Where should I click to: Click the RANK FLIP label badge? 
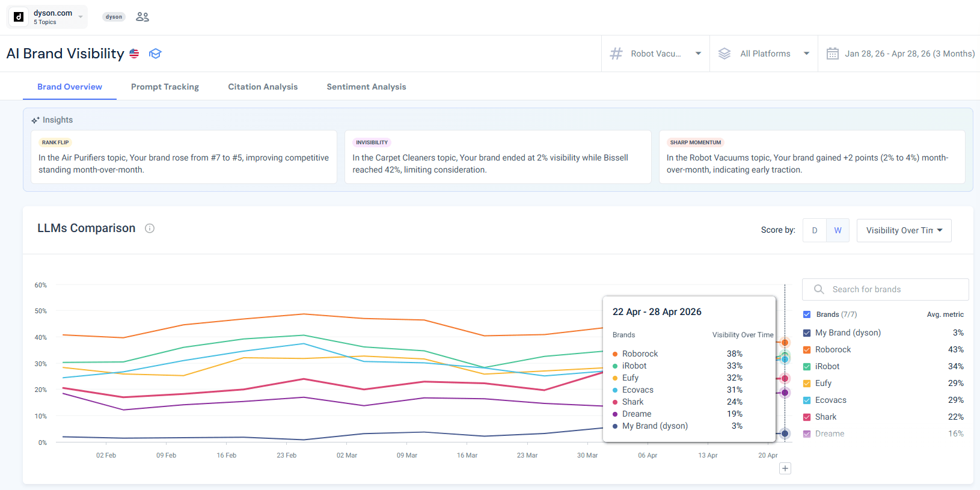[55, 142]
